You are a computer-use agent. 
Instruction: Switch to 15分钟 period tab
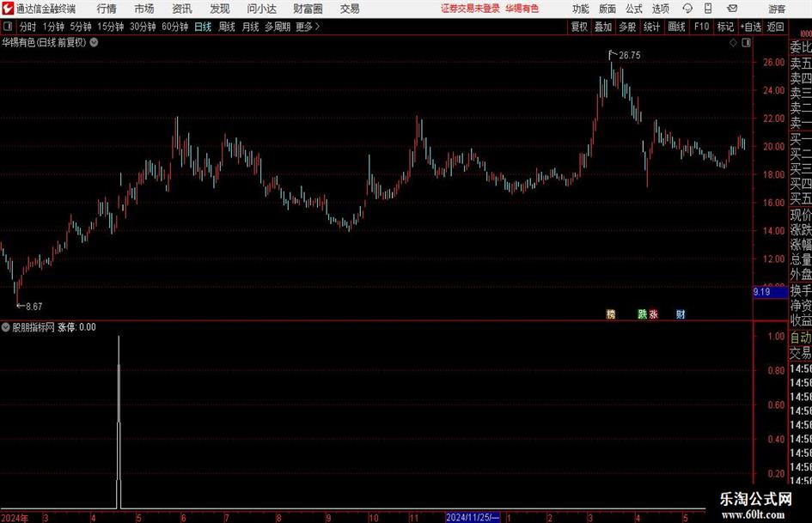click(111, 27)
